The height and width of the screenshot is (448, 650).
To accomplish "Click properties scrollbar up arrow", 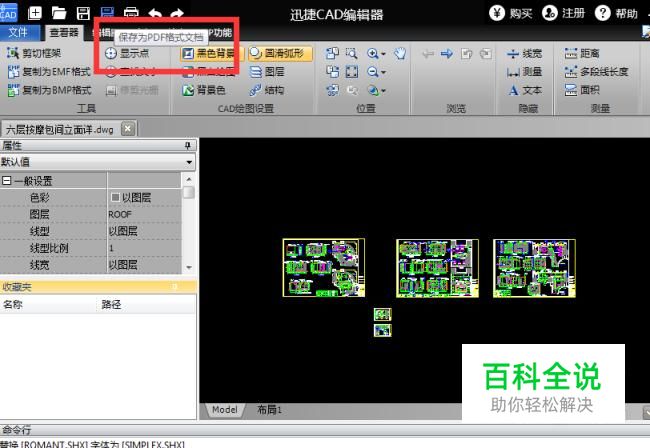I will tap(189, 179).
